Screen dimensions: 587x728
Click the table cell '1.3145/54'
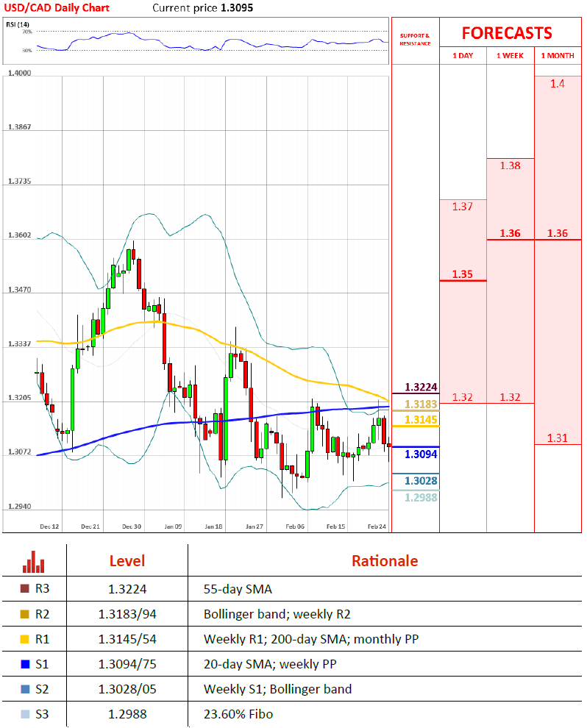127,639
